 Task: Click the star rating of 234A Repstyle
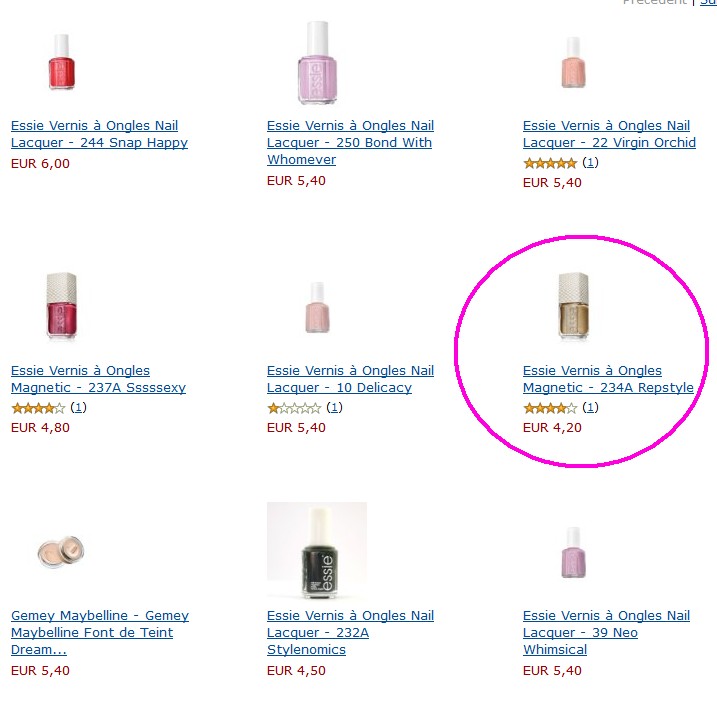[x=549, y=408]
